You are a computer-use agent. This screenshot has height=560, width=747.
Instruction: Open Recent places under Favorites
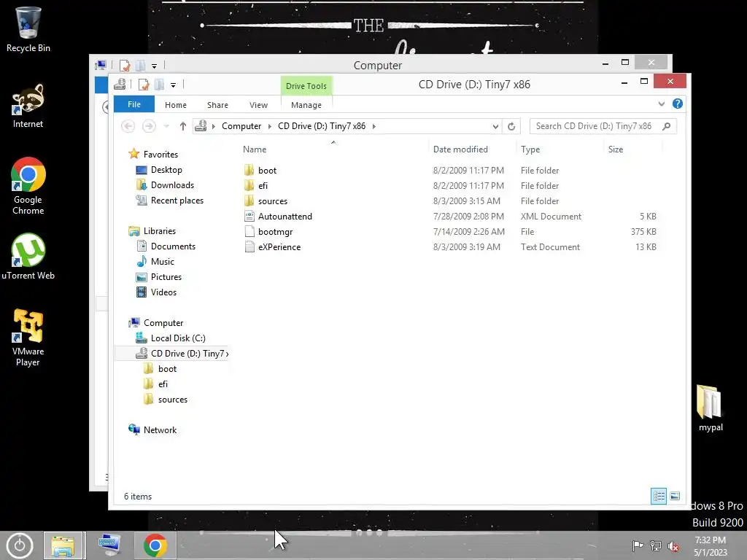point(177,200)
